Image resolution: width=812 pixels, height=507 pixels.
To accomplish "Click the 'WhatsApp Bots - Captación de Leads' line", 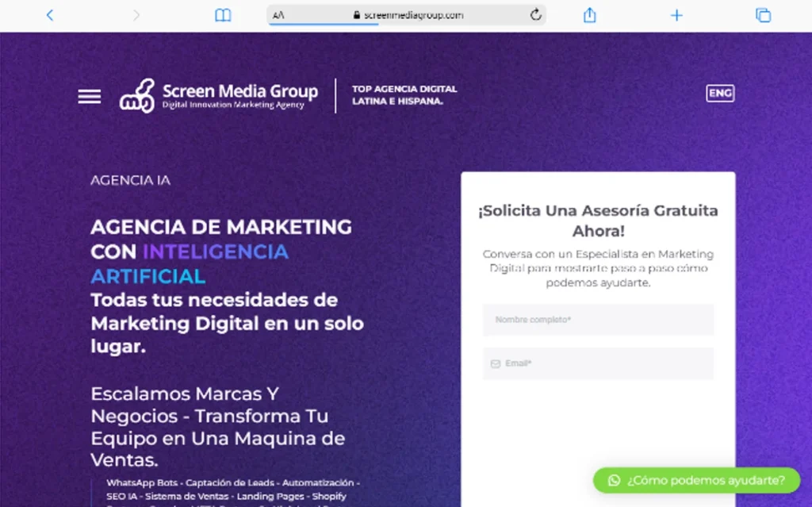I will 233,482.
